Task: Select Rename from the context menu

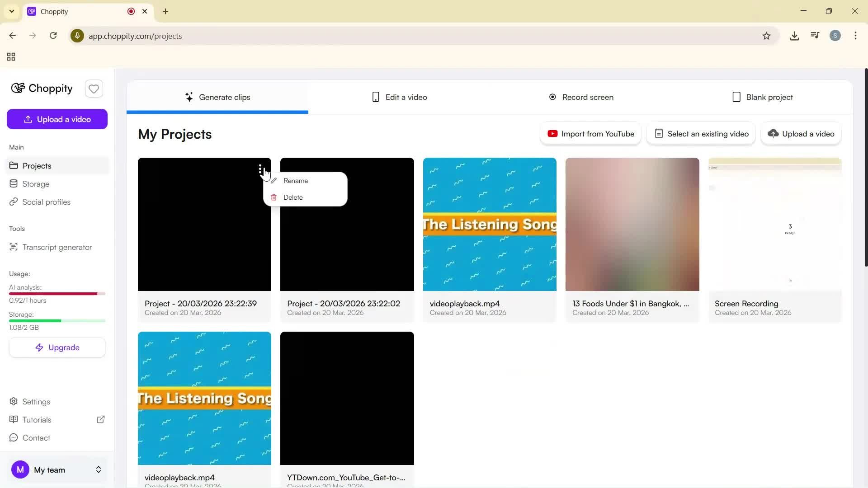Action: 296,180
